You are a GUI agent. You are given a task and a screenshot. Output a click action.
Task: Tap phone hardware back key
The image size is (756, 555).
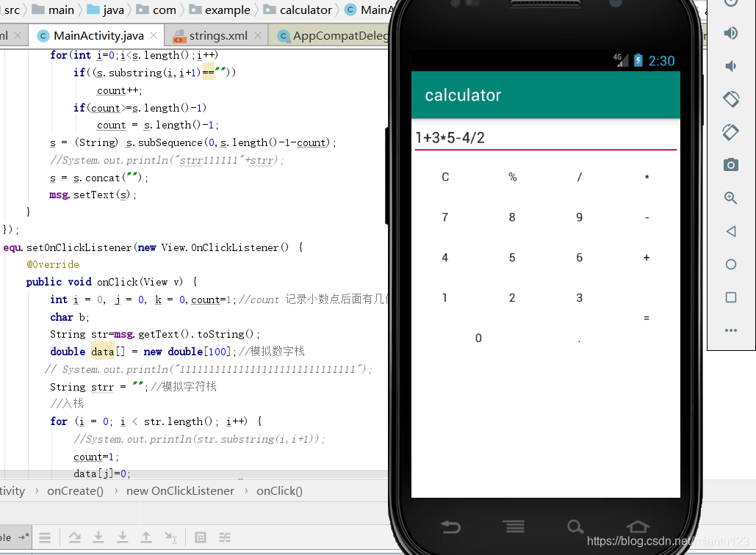click(451, 526)
